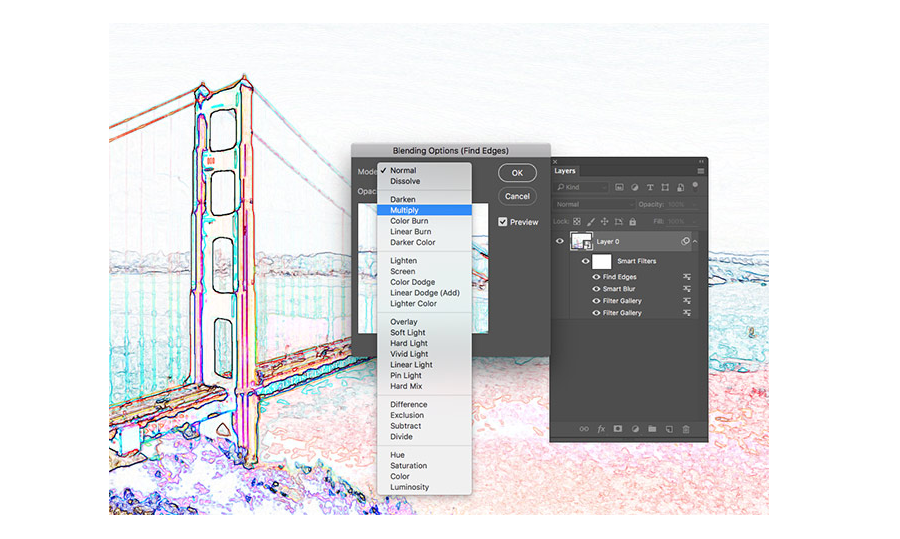900x539 pixels.
Task: Hide all Smart Filters with eye icon
Action: [585, 261]
